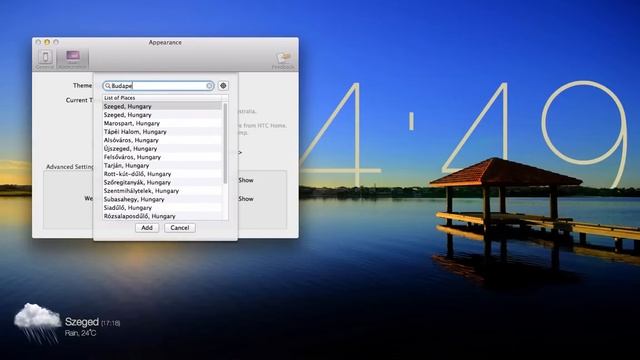Screen dimensions: 640x360
Task: Select Felsőváros, Hungary
Action: [x=162, y=157]
